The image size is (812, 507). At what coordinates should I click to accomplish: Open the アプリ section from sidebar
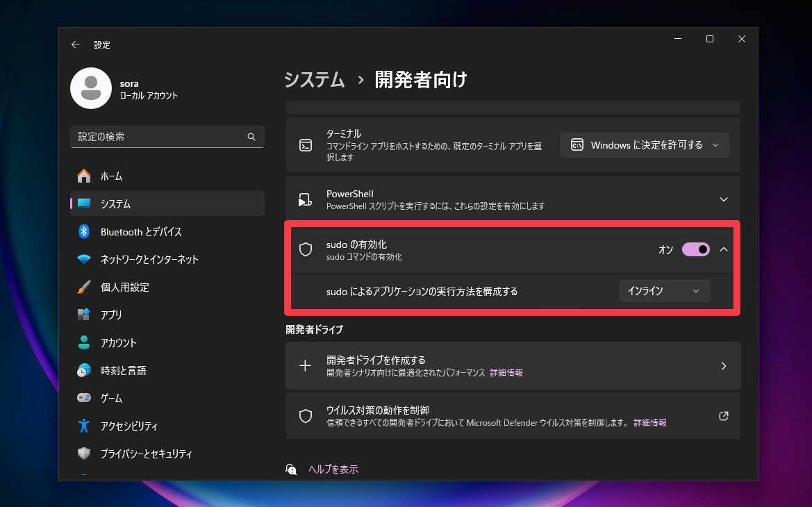pyautogui.click(x=83, y=315)
